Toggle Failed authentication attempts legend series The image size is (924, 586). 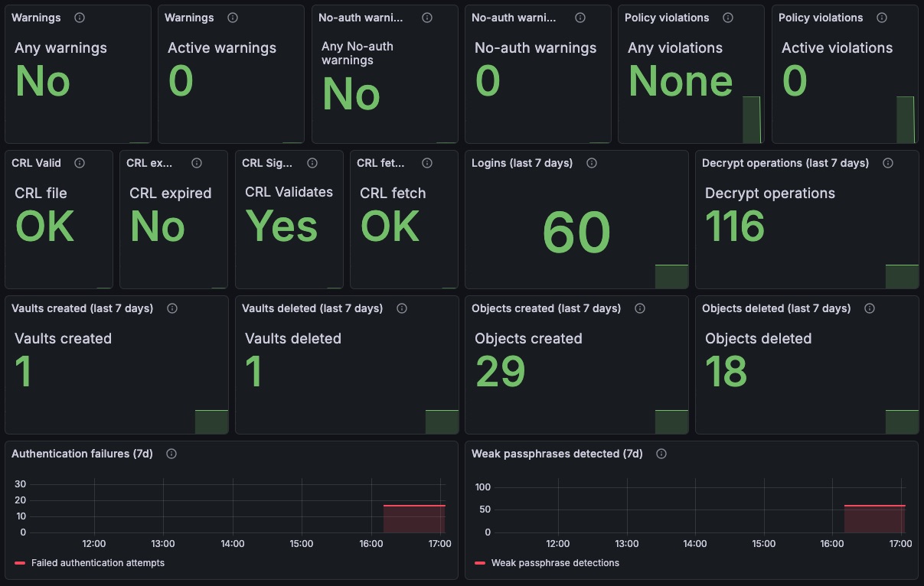pyautogui.click(x=98, y=563)
